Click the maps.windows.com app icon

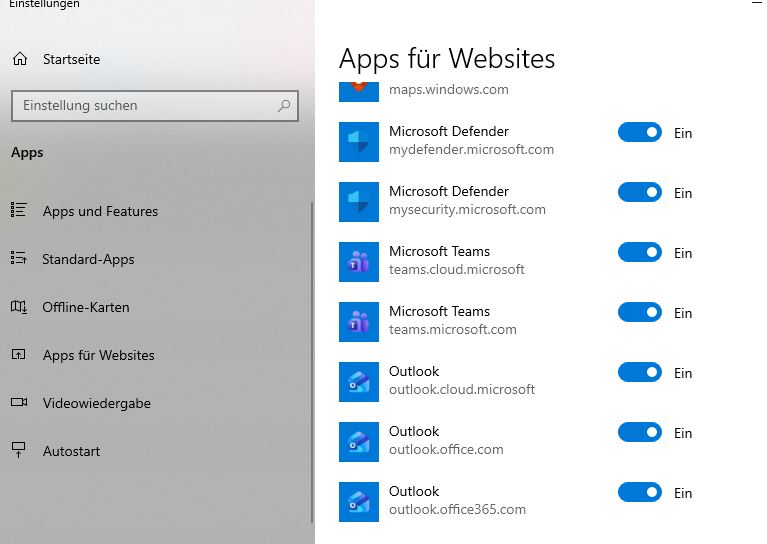(359, 91)
